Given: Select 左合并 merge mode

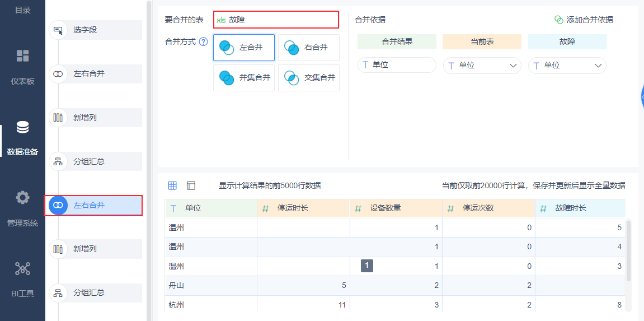Looking at the screenshot, I should click(244, 48).
